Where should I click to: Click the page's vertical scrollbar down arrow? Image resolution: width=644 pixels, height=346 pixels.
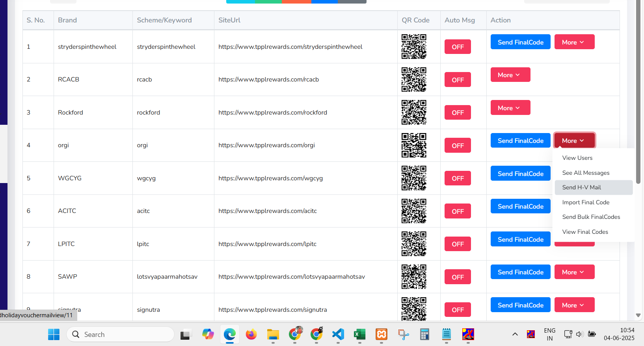click(638, 315)
